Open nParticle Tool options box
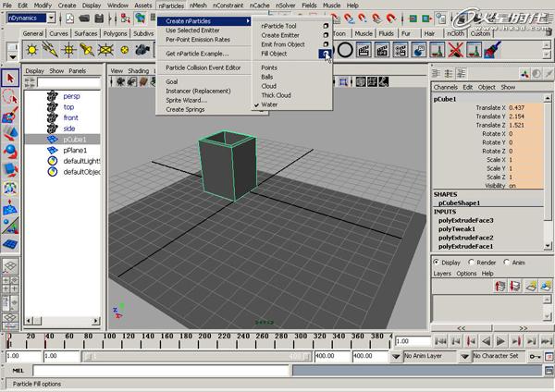Viewport: 555px width, 392px height. click(x=326, y=26)
